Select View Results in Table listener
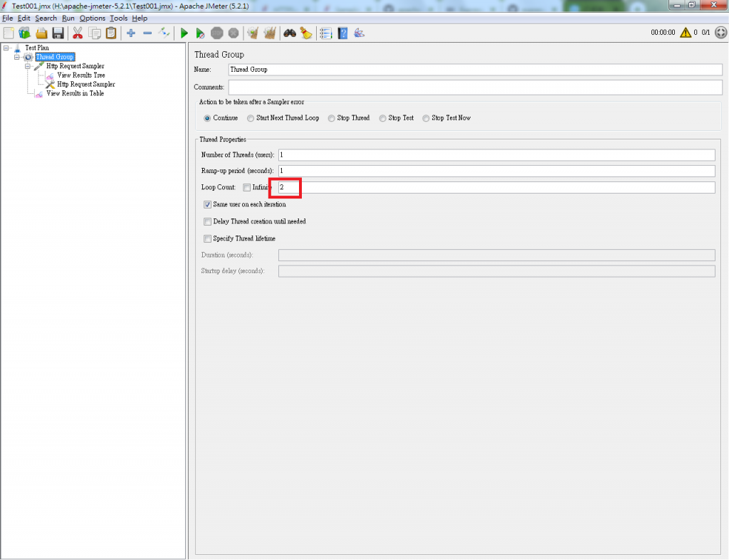Screen dimensions: 729x560 [x=75, y=93]
